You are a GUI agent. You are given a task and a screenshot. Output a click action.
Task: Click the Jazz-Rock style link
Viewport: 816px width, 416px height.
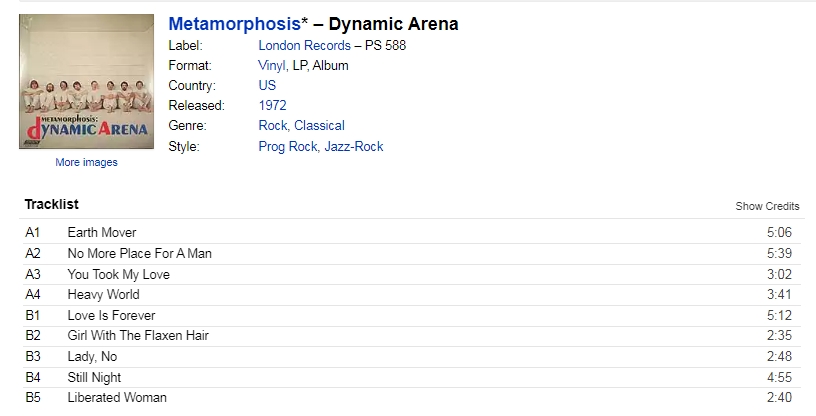coord(354,146)
